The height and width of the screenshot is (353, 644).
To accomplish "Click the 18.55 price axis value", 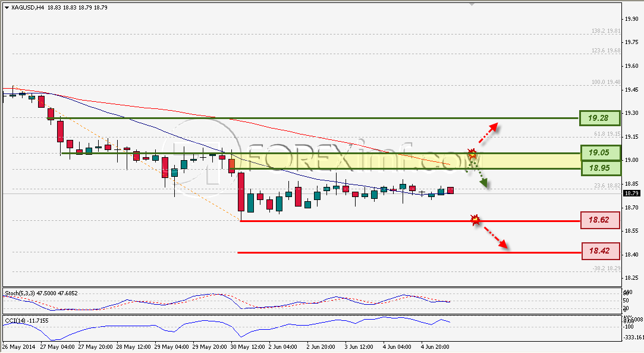I will click(x=632, y=232).
